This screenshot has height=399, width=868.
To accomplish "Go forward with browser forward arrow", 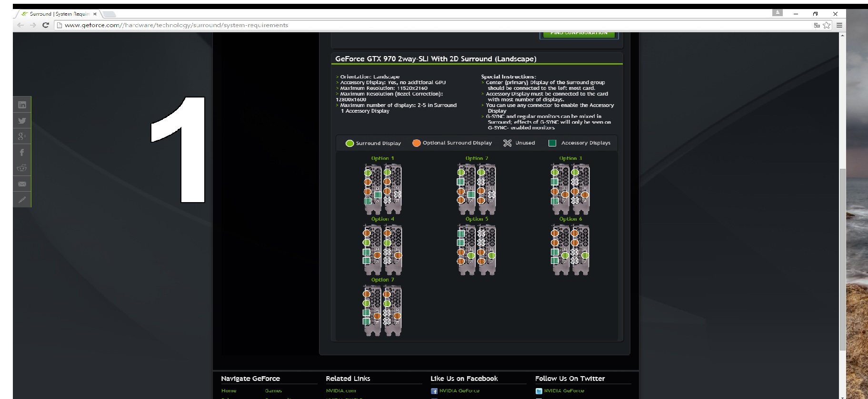I will 33,25.
